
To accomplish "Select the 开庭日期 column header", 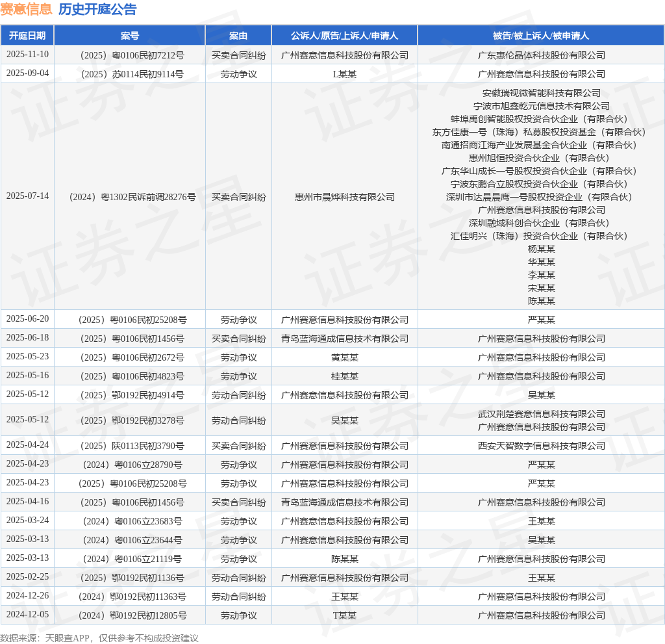I will pos(27,36).
